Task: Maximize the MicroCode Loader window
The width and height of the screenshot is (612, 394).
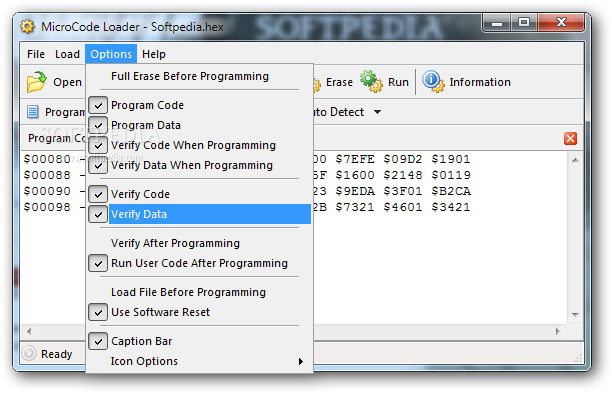Action: pos(524,22)
